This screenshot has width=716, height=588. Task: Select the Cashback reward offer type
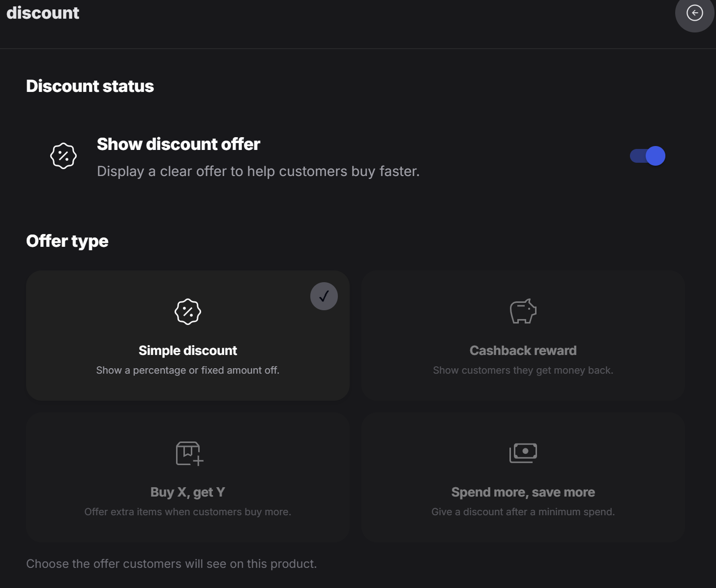click(x=523, y=335)
